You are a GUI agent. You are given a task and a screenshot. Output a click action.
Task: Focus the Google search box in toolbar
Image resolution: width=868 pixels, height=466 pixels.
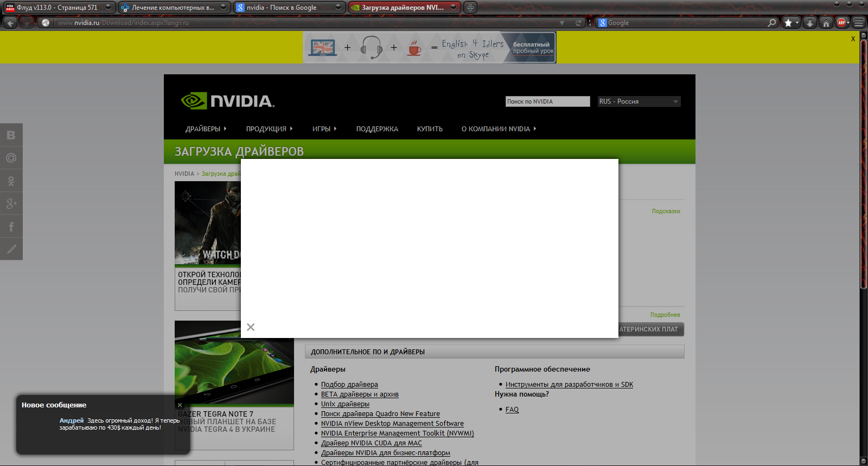pyautogui.click(x=686, y=23)
